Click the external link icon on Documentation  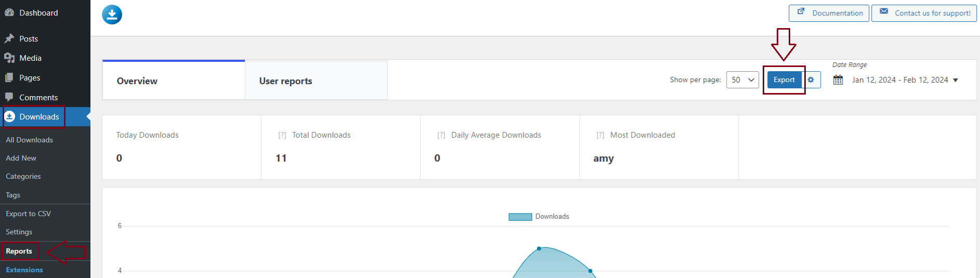click(801, 11)
